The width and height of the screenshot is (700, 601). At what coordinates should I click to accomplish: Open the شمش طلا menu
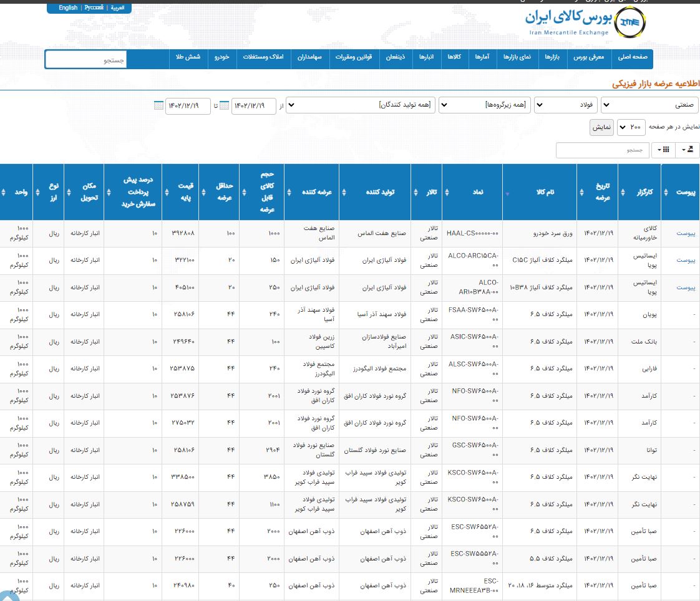click(188, 57)
